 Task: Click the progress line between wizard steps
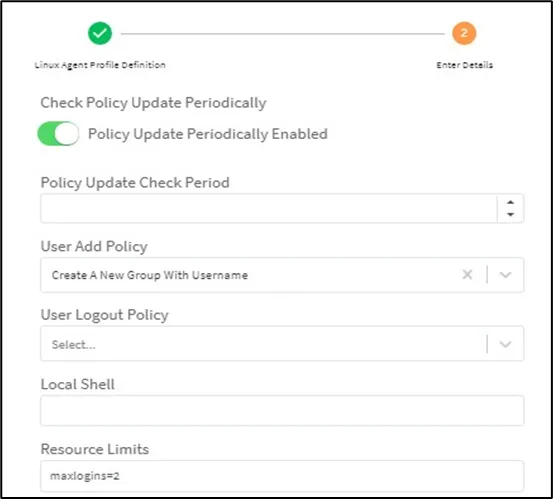(x=282, y=34)
